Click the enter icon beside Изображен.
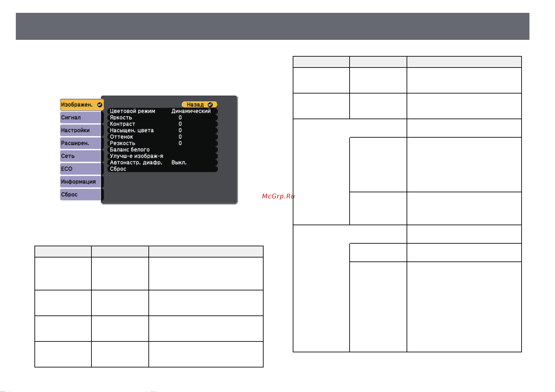The height and width of the screenshot is (392, 555). point(100,105)
